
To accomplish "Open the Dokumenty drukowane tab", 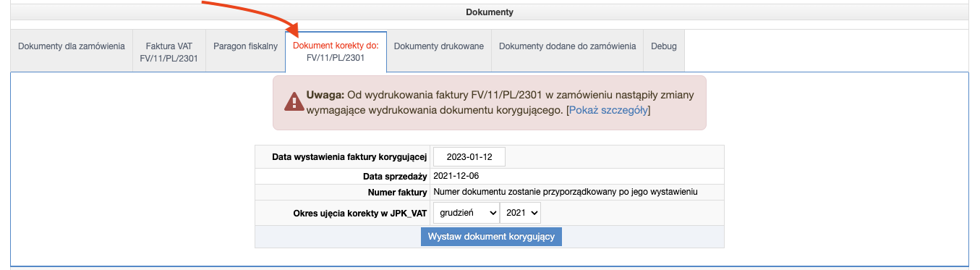I will point(439,51).
